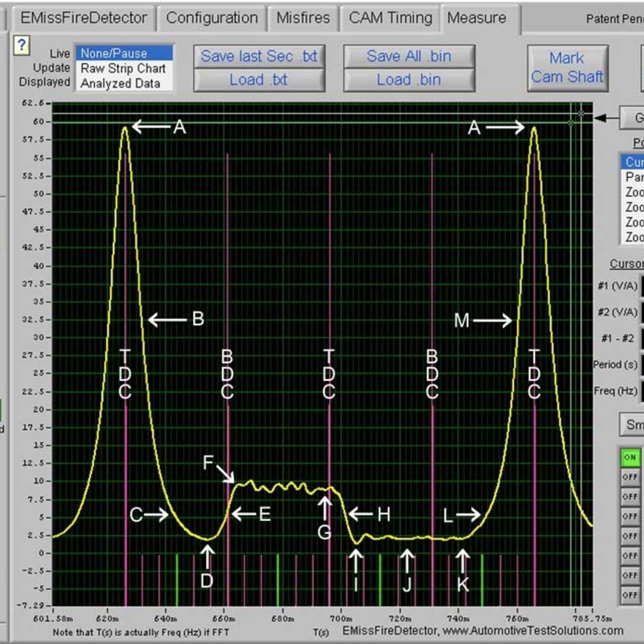Screen dimensions: 644x644
Task: Go to the CAM Timing tab
Action: (390, 18)
